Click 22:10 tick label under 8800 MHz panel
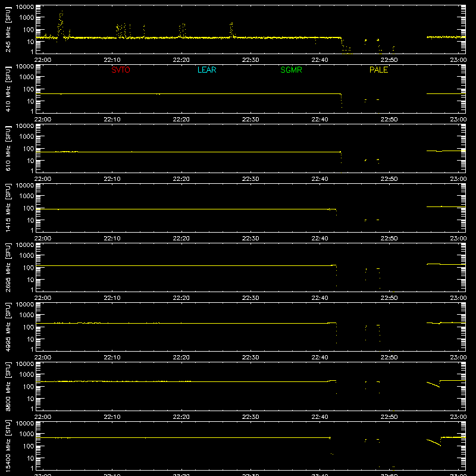This screenshot has width=476, height=476. (112, 417)
